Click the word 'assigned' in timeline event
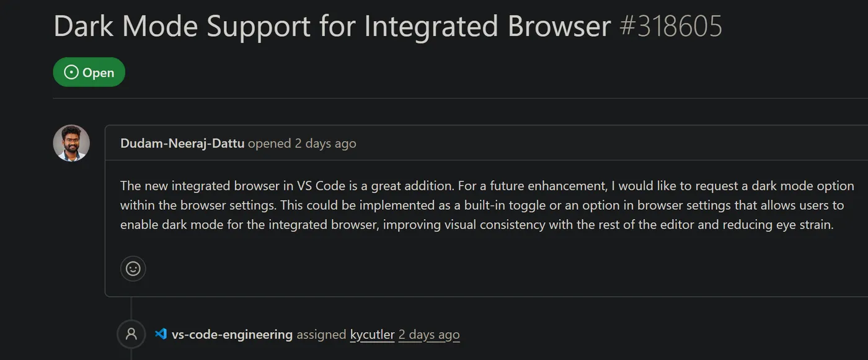The height and width of the screenshot is (360, 868). [321, 335]
